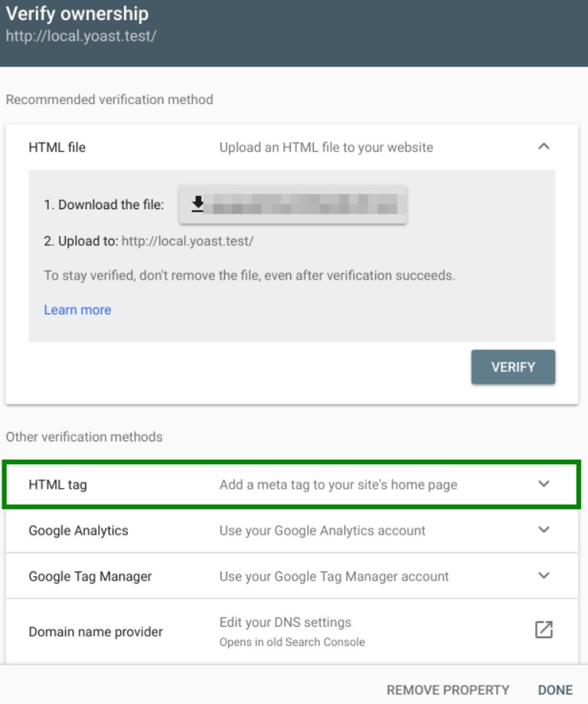This screenshot has width=588, height=704.
Task: Click the HTML file heading
Action: click(x=57, y=147)
